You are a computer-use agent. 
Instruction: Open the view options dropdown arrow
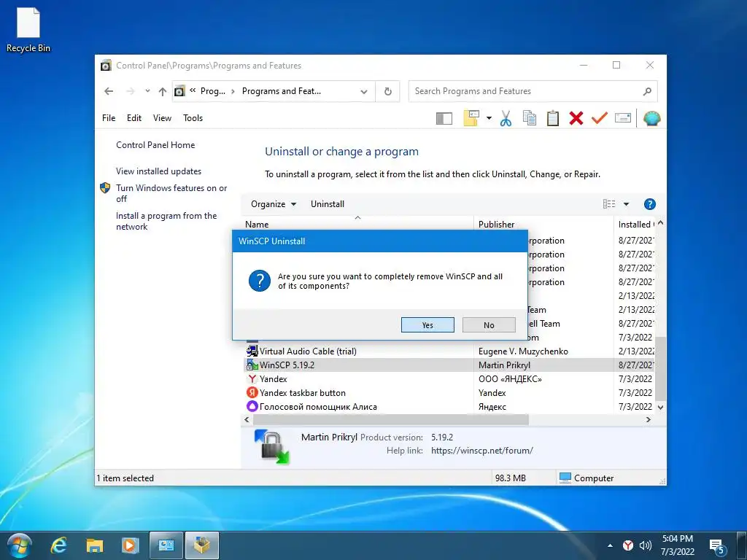[626, 204]
